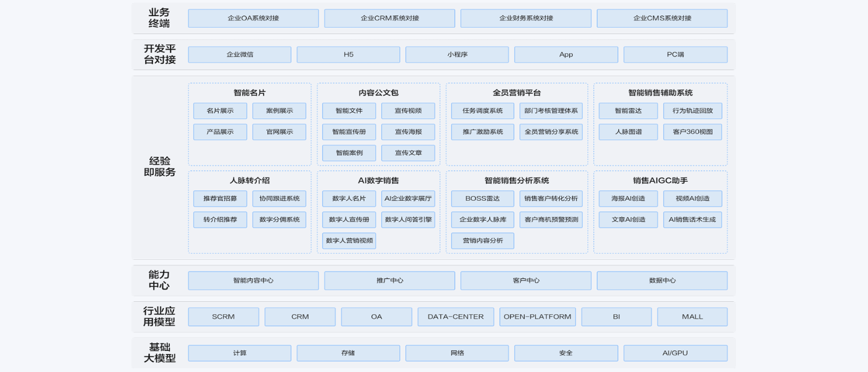Open the 推荐官招募 block
The height and width of the screenshot is (372, 868).
(x=220, y=198)
